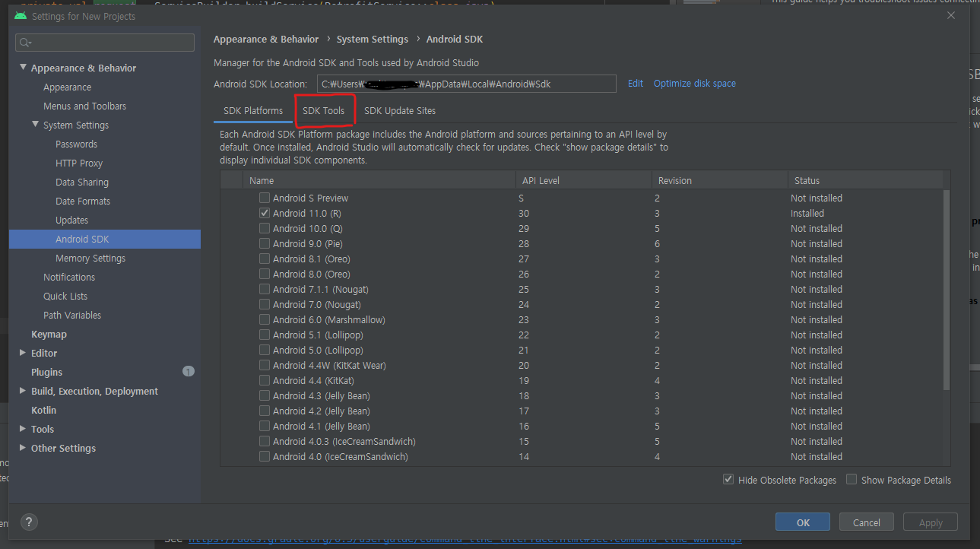
Task: Open the Plugins settings page
Action: (46, 372)
